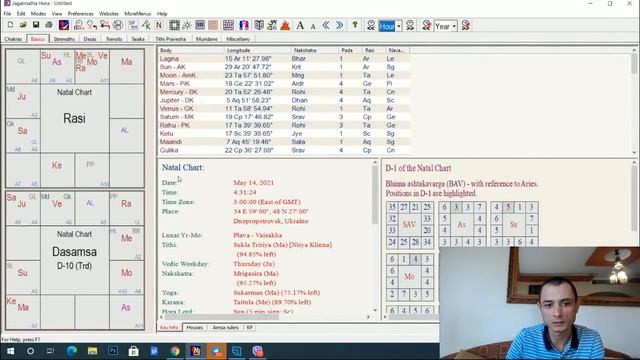The width and height of the screenshot is (640, 360).
Task: Click the double right chevron icon
Action: [x=339, y=25]
